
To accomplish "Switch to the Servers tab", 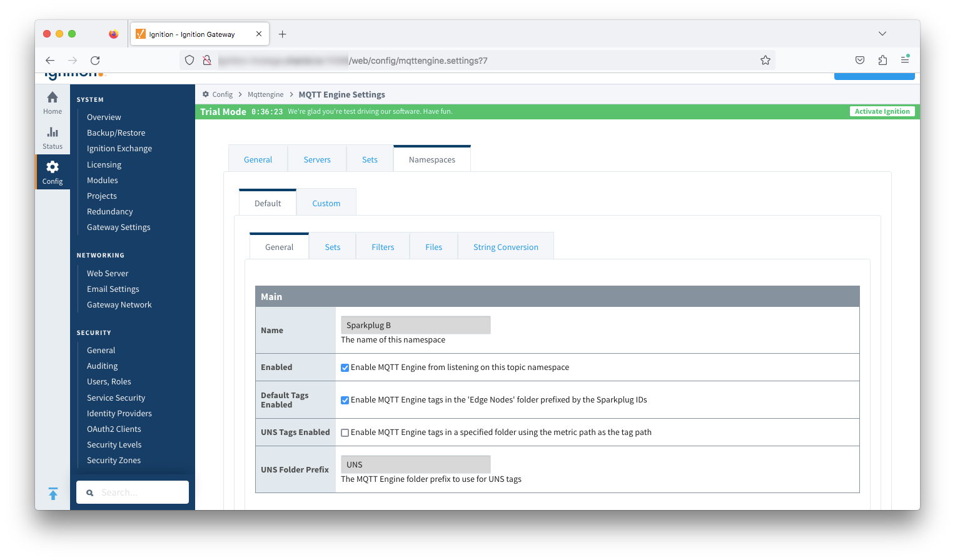I will coord(317,160).
